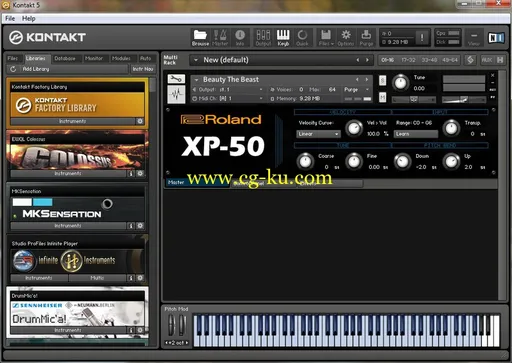Viewport: 512px width, 363px height.
Task: Switch to the Files browser tab
Action: (13, 58)
